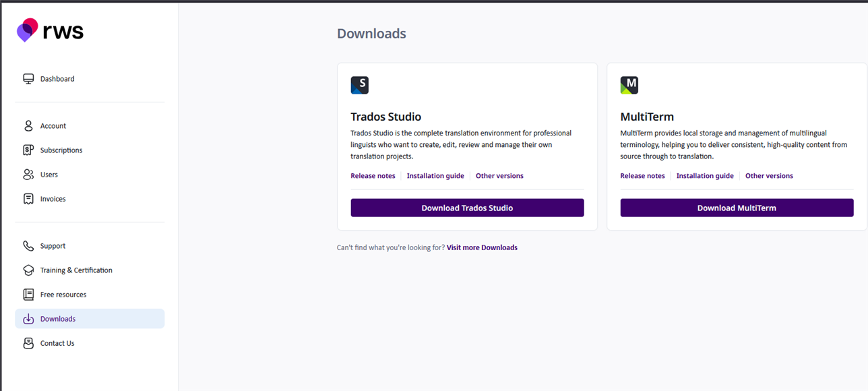Screen dimensions: 868x391
Task: Open Trados Studio Release notes link
Action: [373, 176]
